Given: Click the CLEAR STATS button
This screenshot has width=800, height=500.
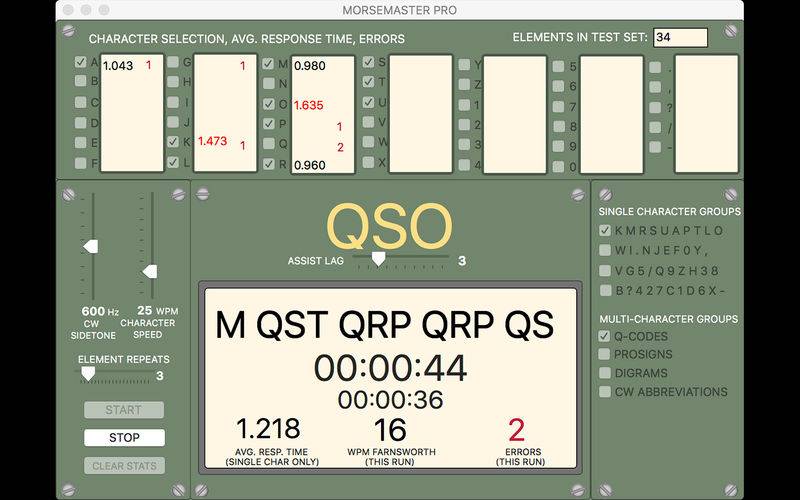Looking at the screenshot, I should click(x=124, y=466).
